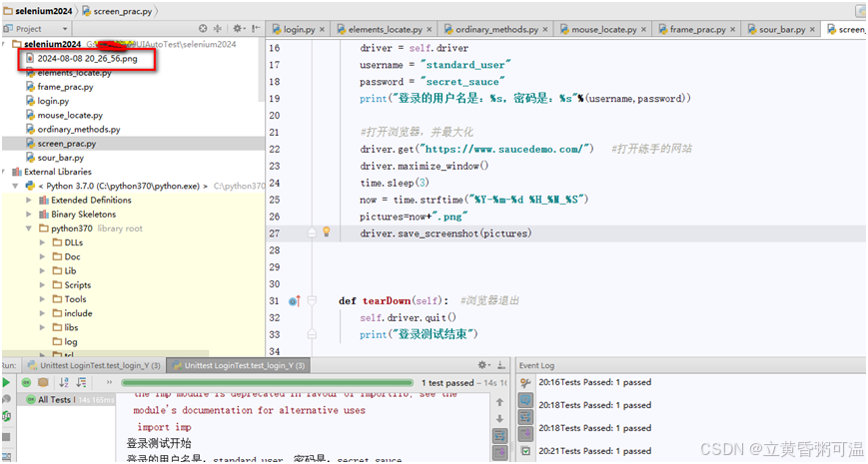Open Project view type dropdown

65,29
